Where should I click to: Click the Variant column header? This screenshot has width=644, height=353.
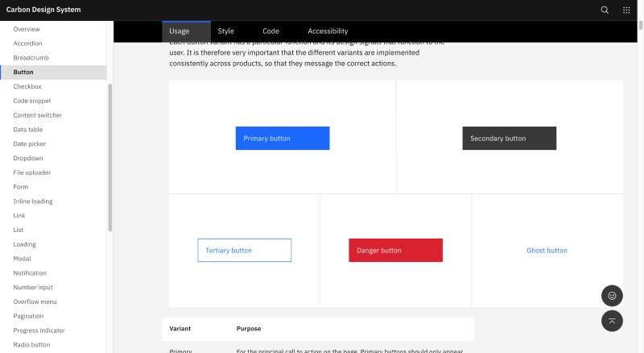[x=180, y=329]
